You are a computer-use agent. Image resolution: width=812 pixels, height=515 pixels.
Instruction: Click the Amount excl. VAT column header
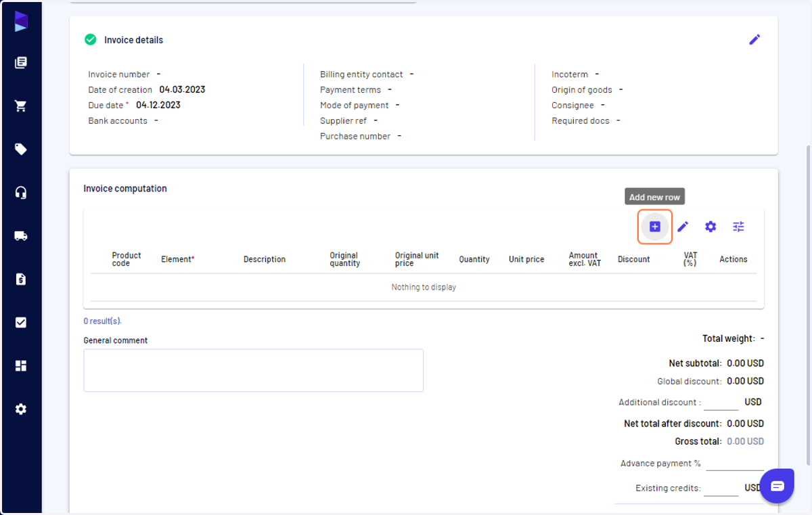coord(585,259)
